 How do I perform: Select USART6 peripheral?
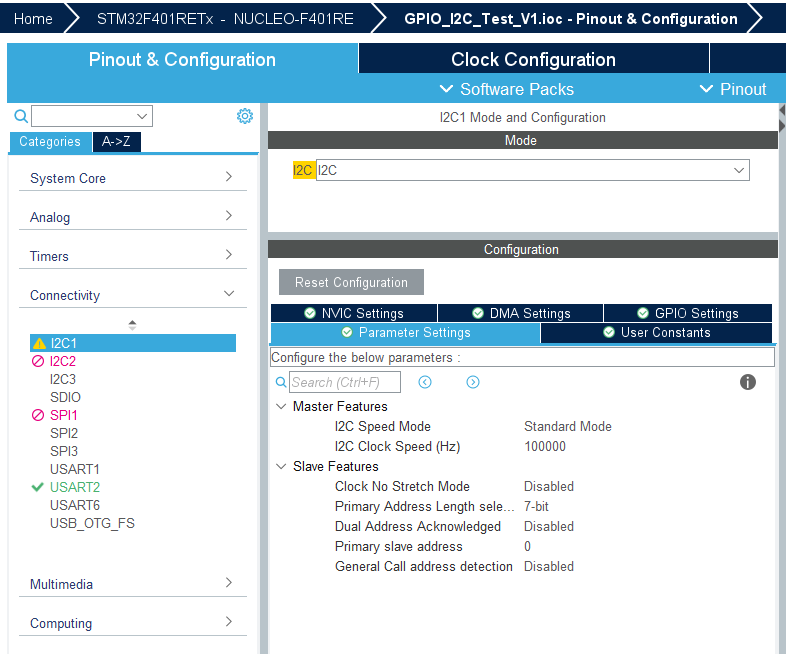click(x=75, y=505)
